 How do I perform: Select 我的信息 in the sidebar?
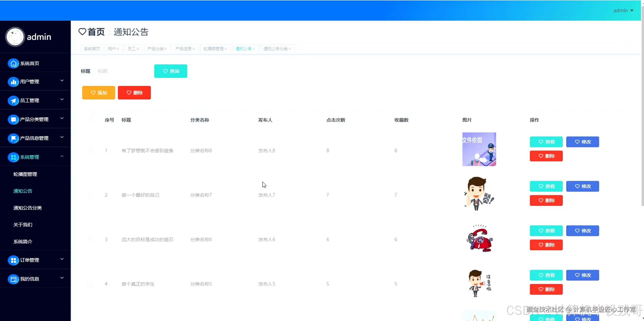(x=30, y=279)
